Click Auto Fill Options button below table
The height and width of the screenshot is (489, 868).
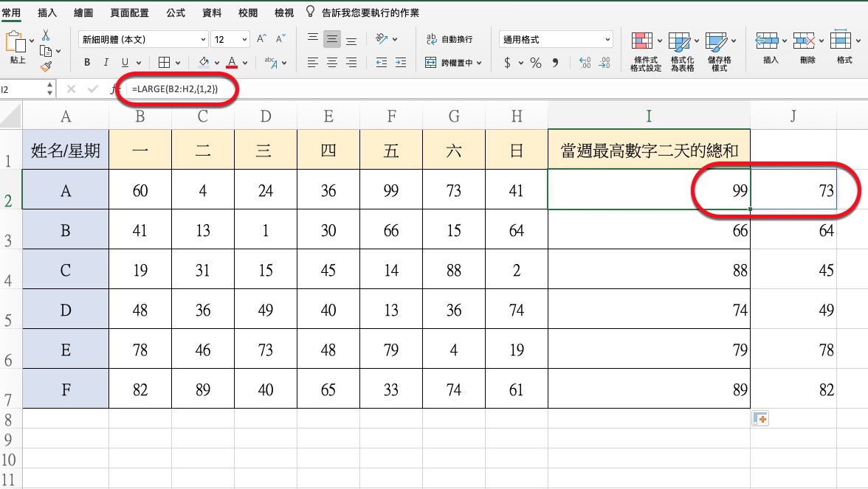coord(760,419)
